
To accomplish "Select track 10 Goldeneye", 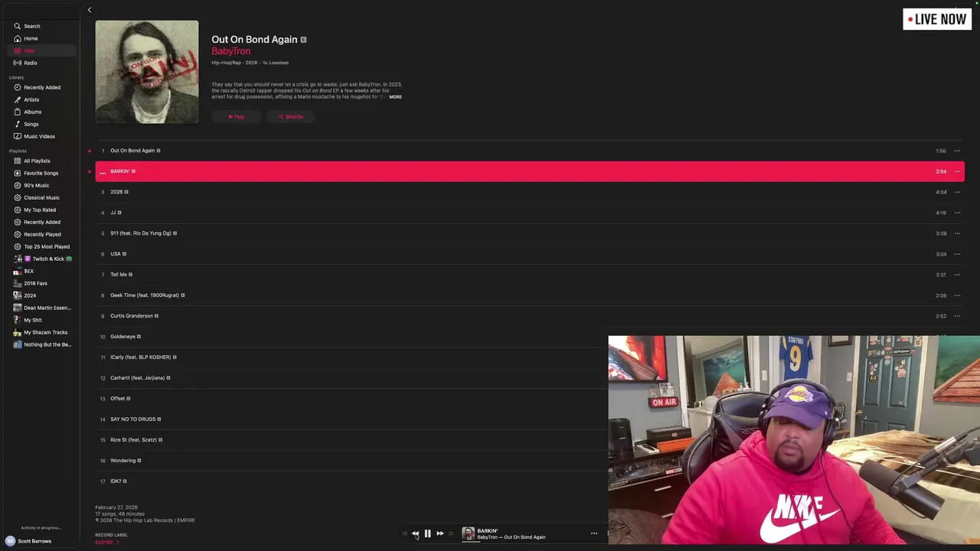I will click(352, 337).
